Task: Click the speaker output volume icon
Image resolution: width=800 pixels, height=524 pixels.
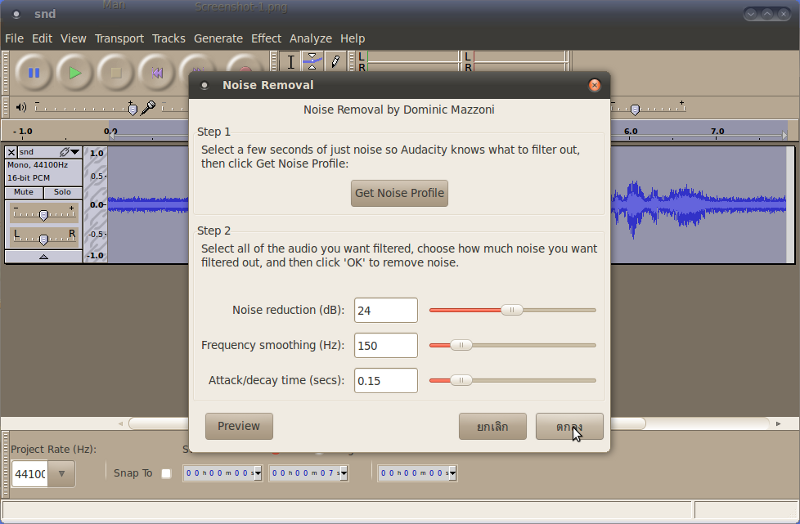Action: (21, 107)
